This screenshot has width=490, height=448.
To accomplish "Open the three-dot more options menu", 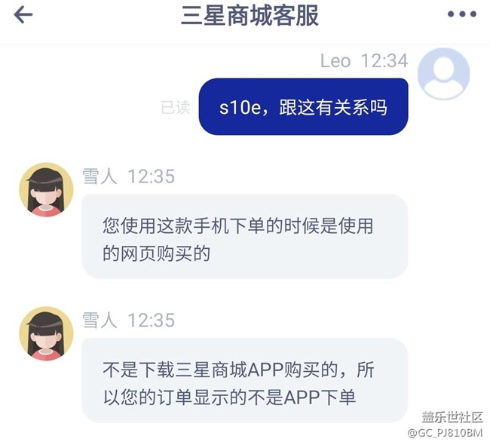I will (x=462, y=14).
